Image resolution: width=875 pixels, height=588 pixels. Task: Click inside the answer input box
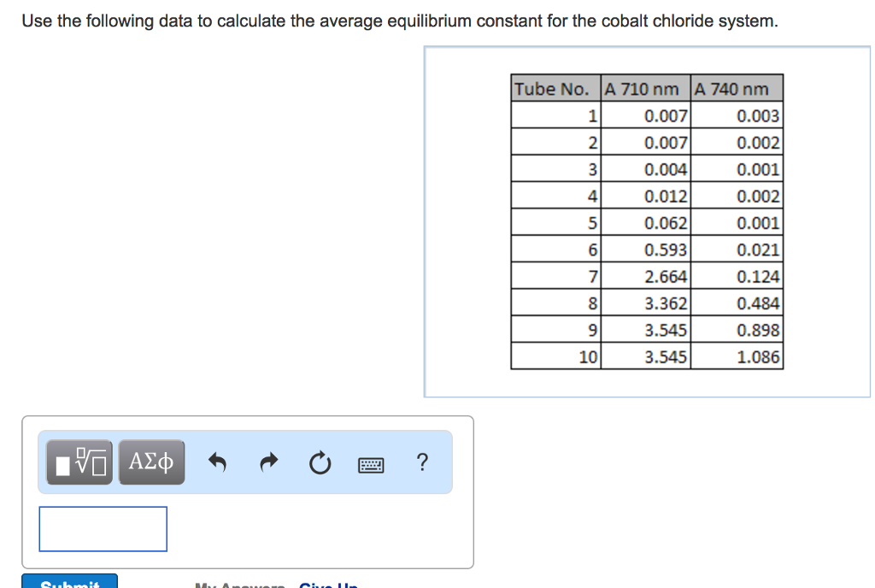click(103, 528)
